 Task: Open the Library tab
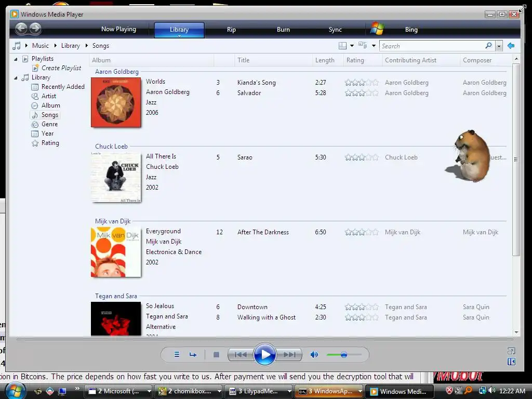(179, 30)
